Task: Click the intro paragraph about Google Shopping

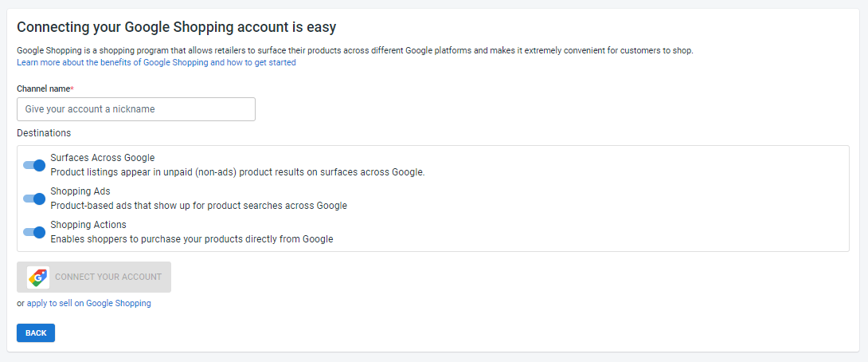Action: [355, 50]
